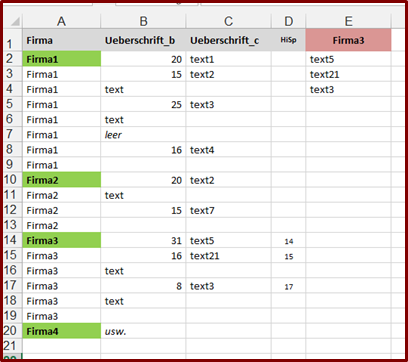This screenshot has height=362, width=408.
Task: Select row 1 header
Action: 13,40
